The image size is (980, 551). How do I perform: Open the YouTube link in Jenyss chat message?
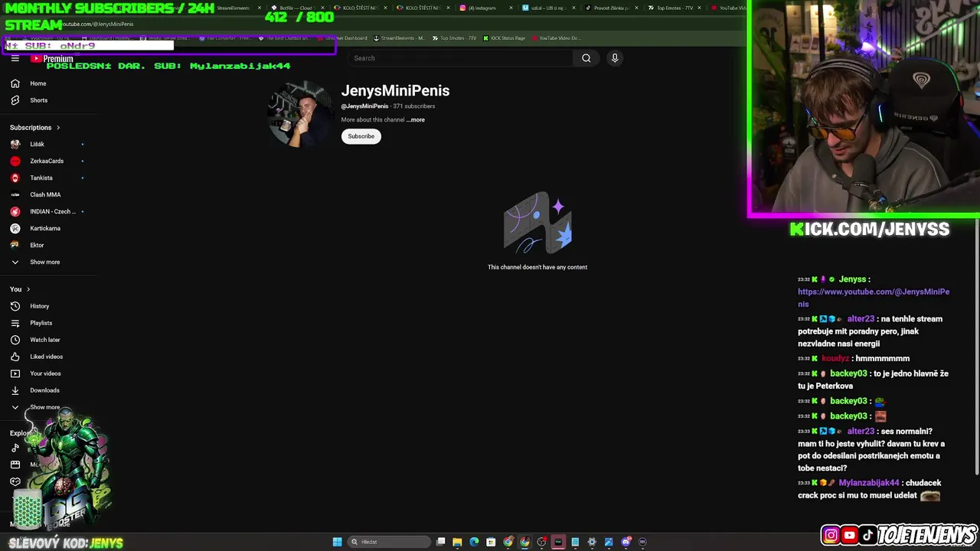pos(874,298)
